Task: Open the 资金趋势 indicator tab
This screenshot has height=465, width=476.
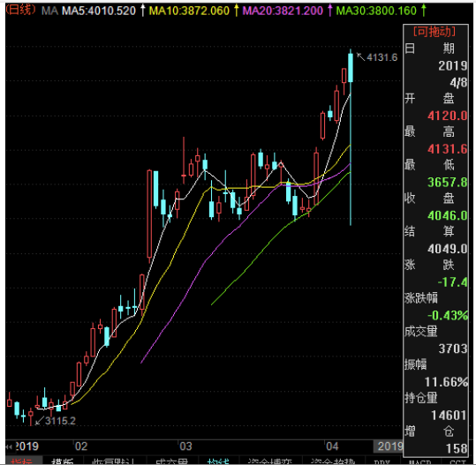Action: (333, 461)
